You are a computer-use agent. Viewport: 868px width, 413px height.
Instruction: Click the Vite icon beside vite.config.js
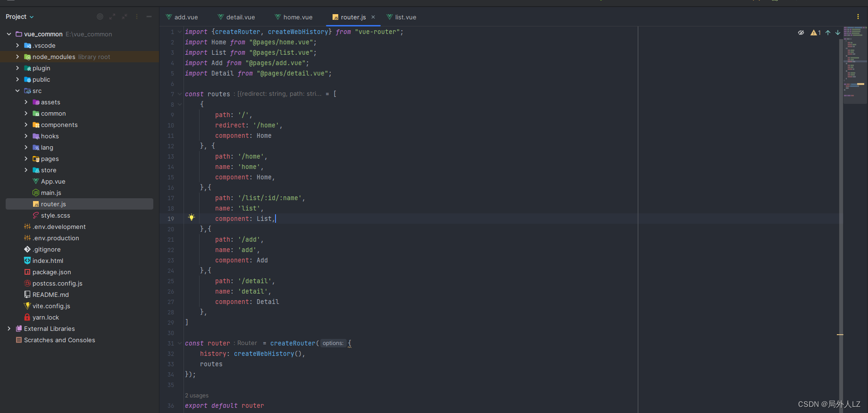coord(27,306)
